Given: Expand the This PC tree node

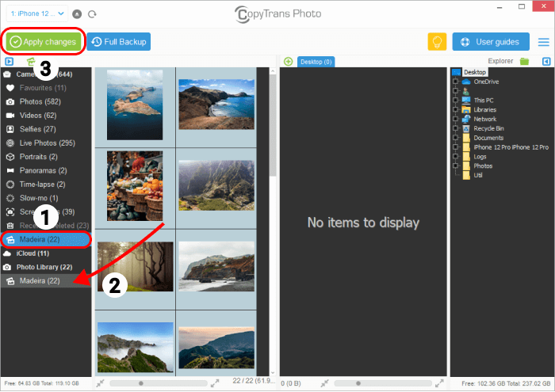Looking at the screenshot, I should 455,101.
